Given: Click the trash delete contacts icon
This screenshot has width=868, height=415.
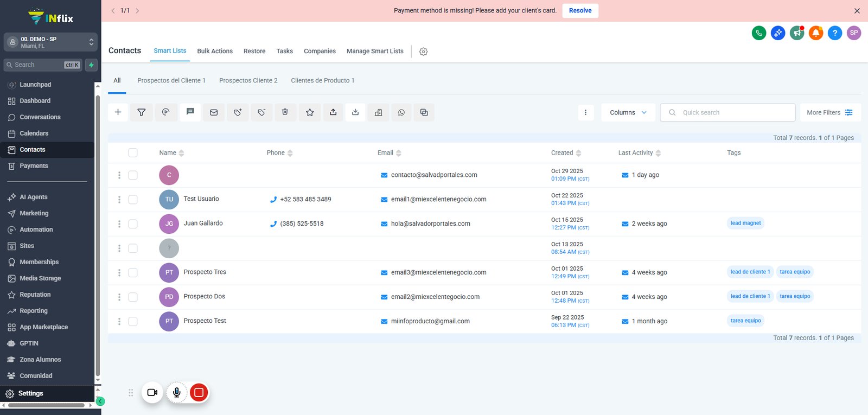Looking at the screenshot, I should coord(285,112).
